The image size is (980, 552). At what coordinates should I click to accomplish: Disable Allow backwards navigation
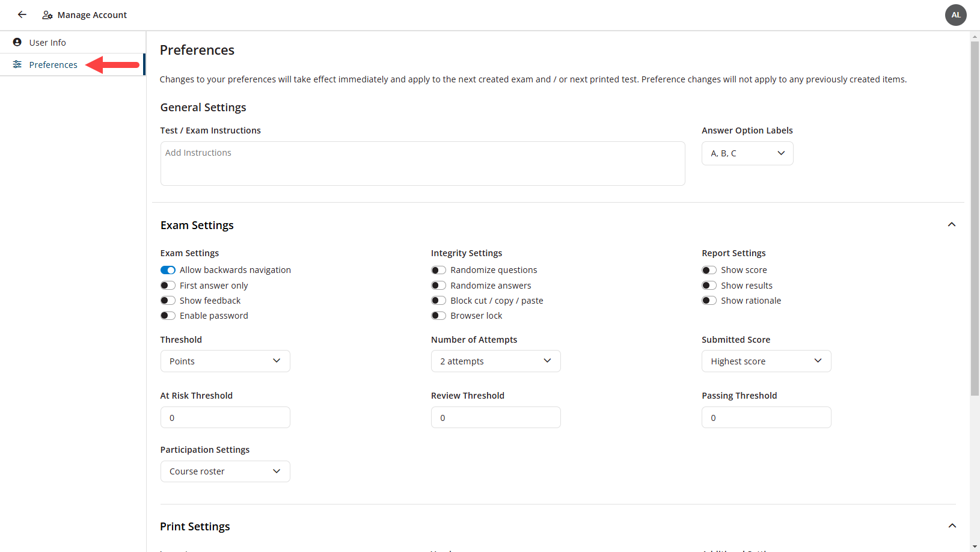point(168,269)
